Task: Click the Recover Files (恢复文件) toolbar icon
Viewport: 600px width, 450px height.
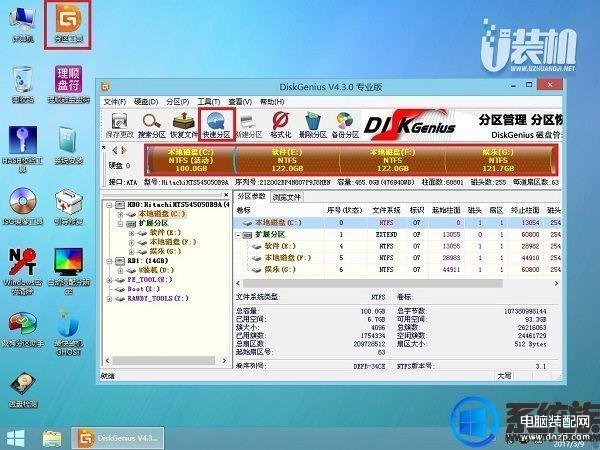Action: coord(184,126)
